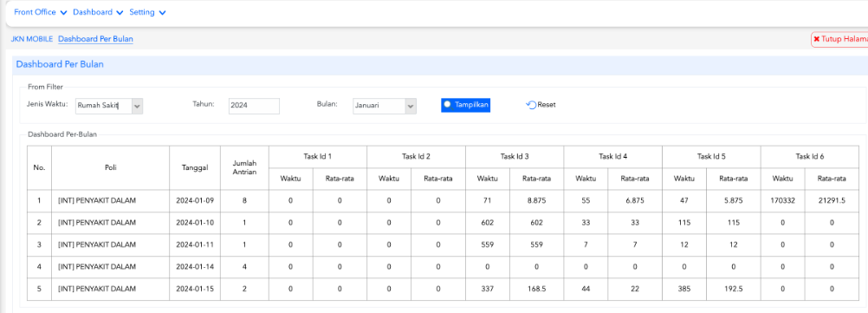Open the Jenis Waktu dropdown
The image size is (868, 313).
[137, 106]
